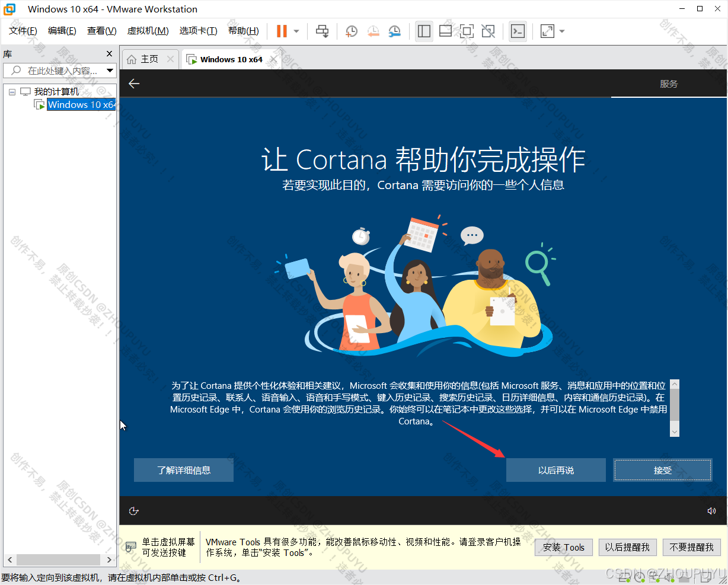Open the 选项卡(T) menu
Image resolution: width=728 pixels, height=585 pixels.
(x=199, y=31)
